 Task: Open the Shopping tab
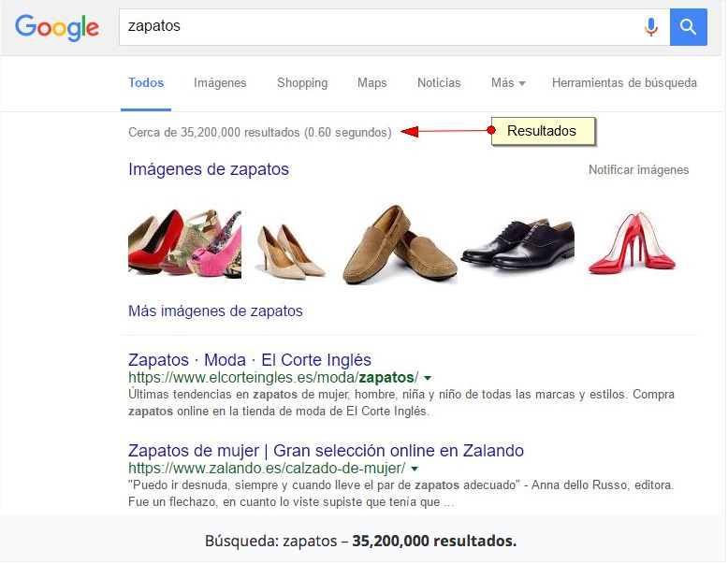click(x=302, y=83)
